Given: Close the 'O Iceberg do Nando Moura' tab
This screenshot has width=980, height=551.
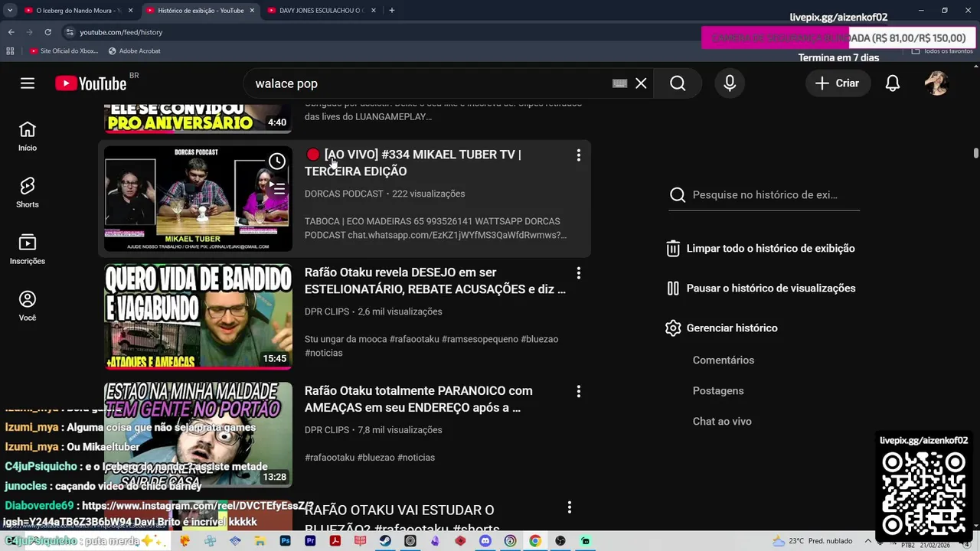Looking at the screenshot, I should 130,11.
